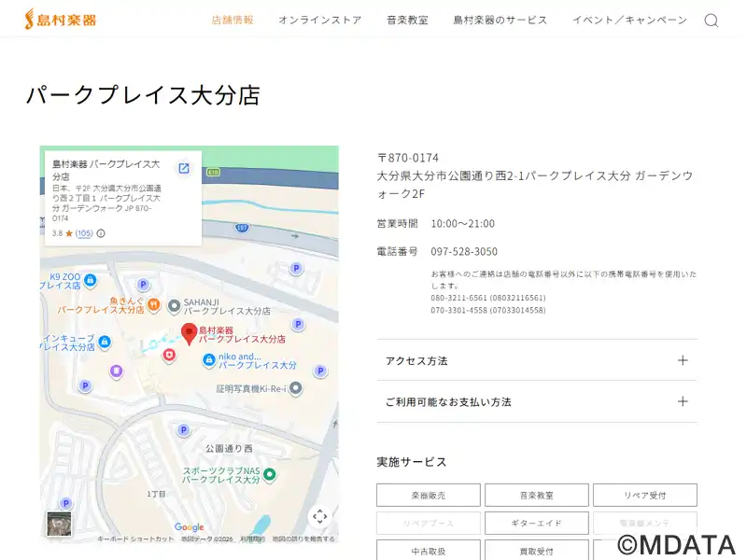
Task: Click the スポーツクラブNAS green marker
Action: tap(270, 474)
